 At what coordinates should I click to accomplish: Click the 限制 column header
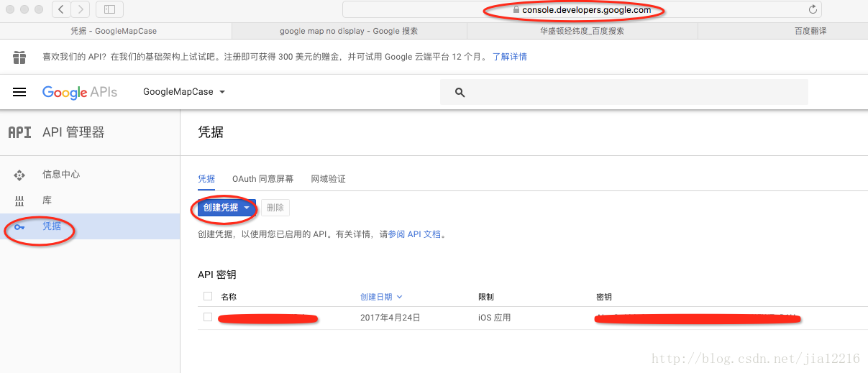(486, 297)
